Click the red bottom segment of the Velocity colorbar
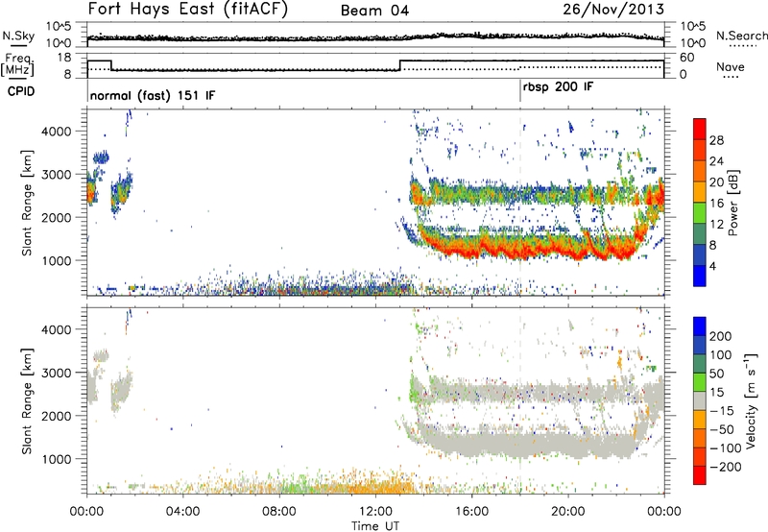The width and height of the screenshot is (768, 532). tap(700, 475)
